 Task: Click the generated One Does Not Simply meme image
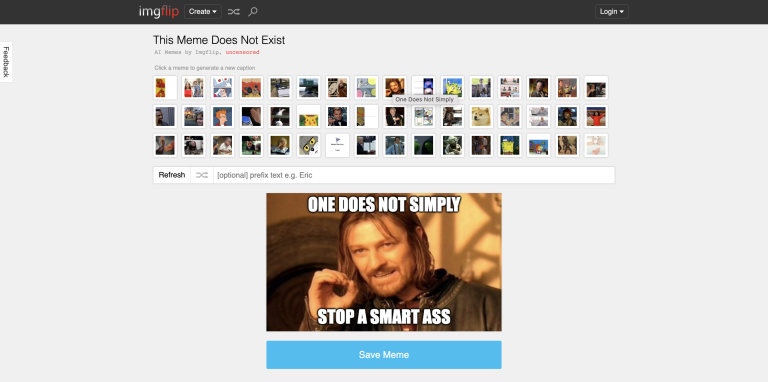point(384,262)
